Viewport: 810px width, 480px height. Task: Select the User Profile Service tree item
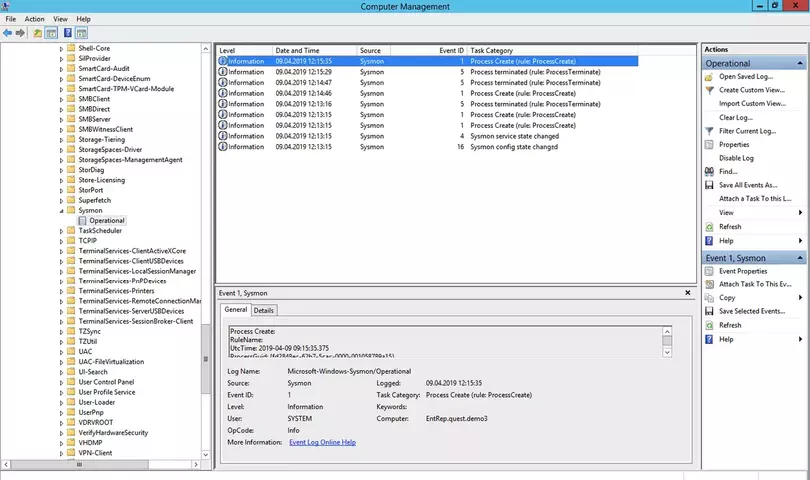click(x=107, y=392)
